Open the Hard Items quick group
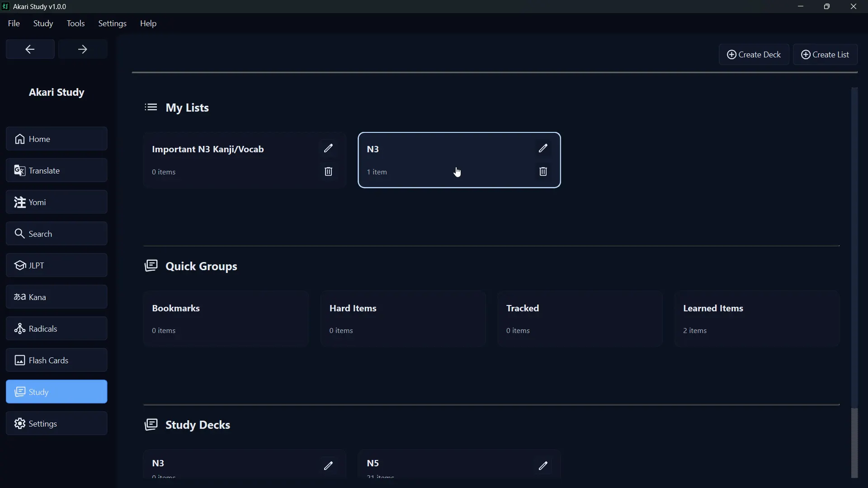This screenshot has height=488, width=868. coord(403,319)
